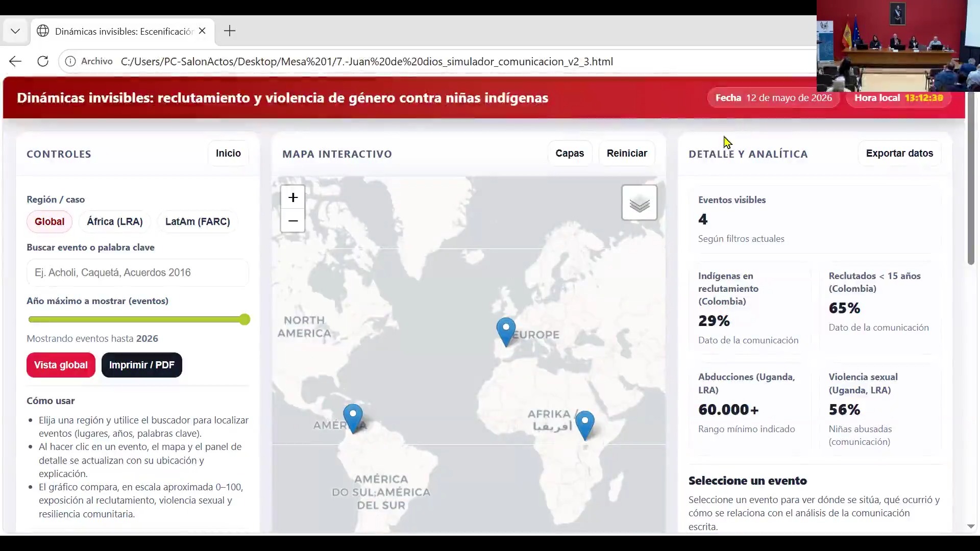980x551 pixels.
Task: Switch to the Dinámicas invisibles browser tab
Action: [122, 31]
